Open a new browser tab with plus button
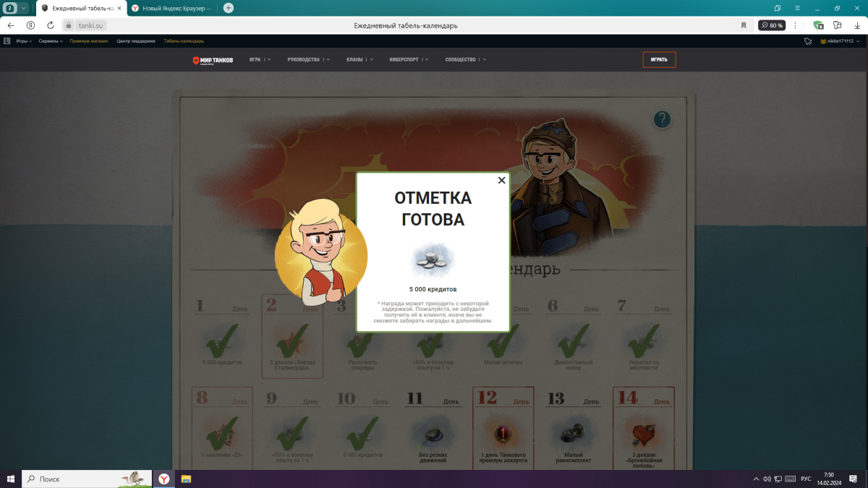This screenshot has height=488, width=868. 229,8
